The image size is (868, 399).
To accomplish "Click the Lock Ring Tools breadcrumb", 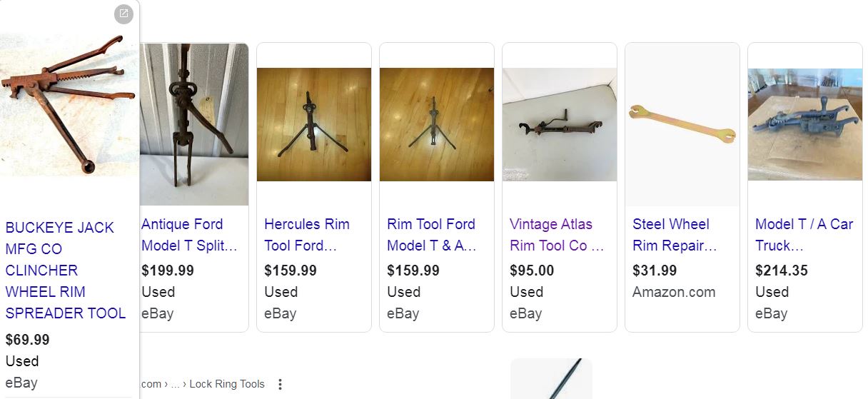I will tap(226, 384).
